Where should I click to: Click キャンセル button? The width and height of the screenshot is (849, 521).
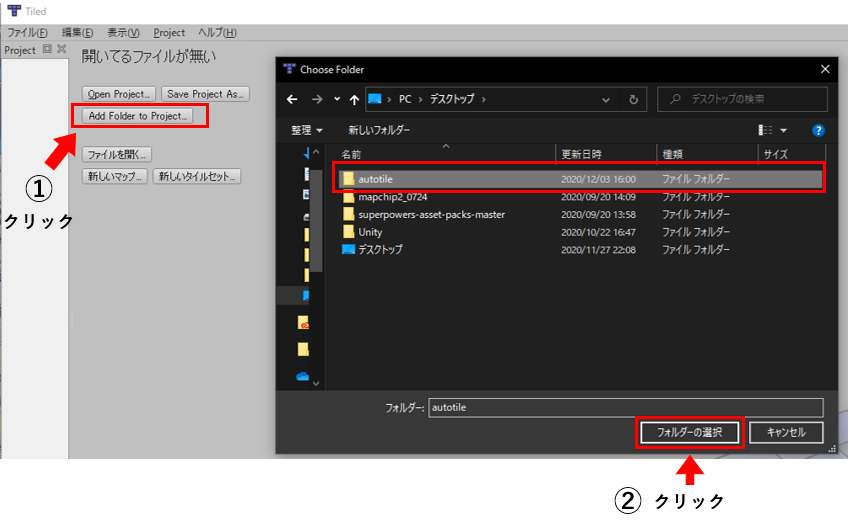[786, 432]
